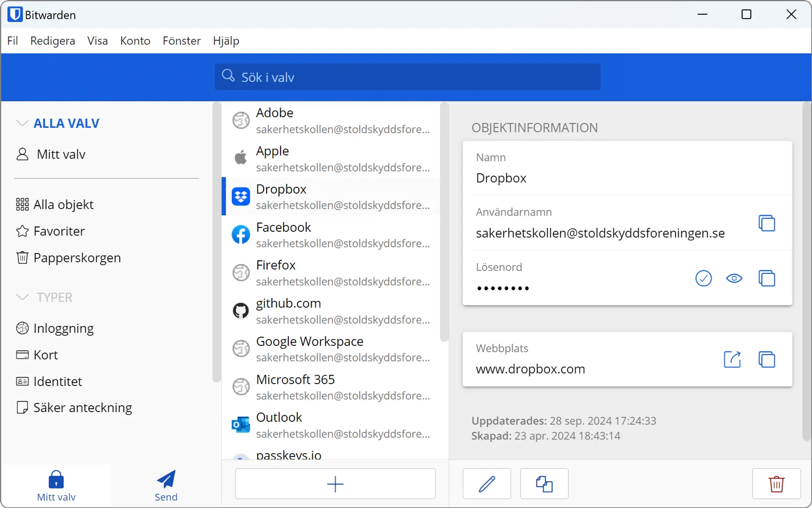This screenshot has width=812, height=508.
Task: Open the Fönster menu
Action: click(x=181, y=41)
